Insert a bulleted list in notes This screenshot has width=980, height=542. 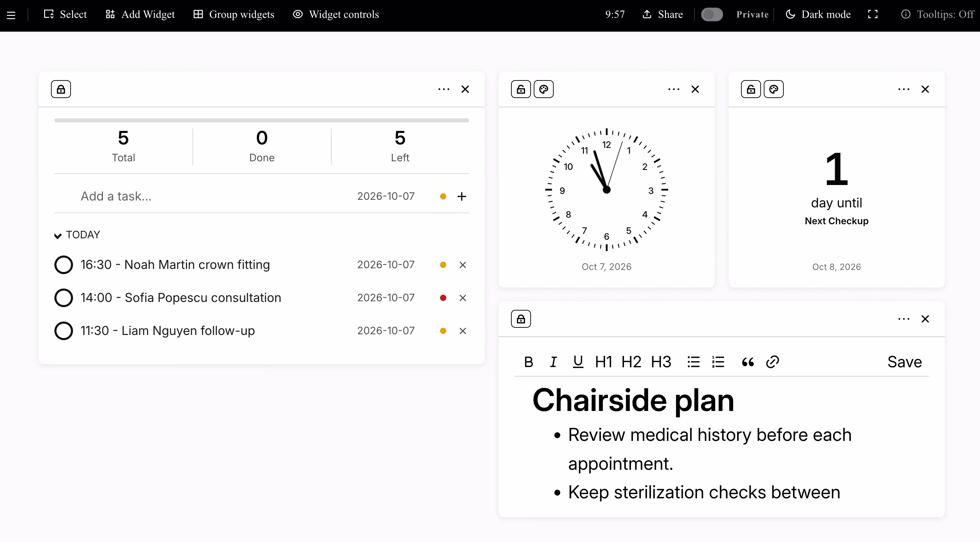(x=694, y=362)
